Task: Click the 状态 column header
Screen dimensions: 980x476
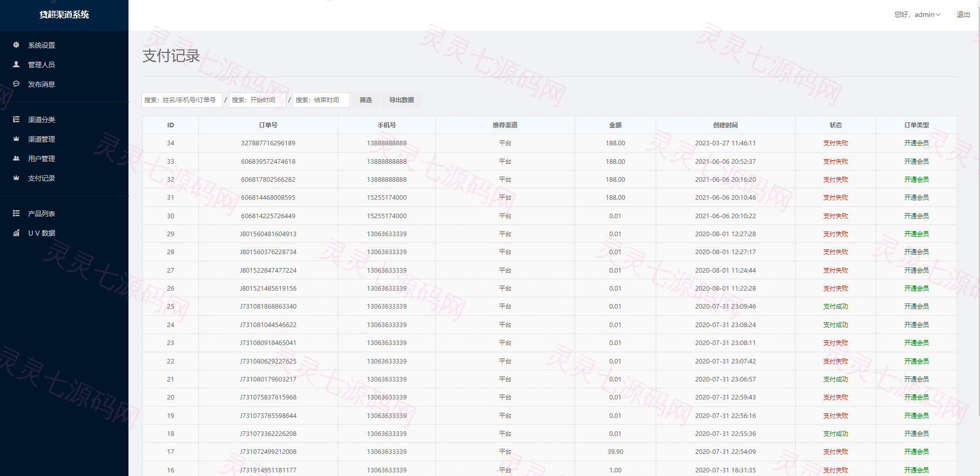Action: click(x=836, y=125)
